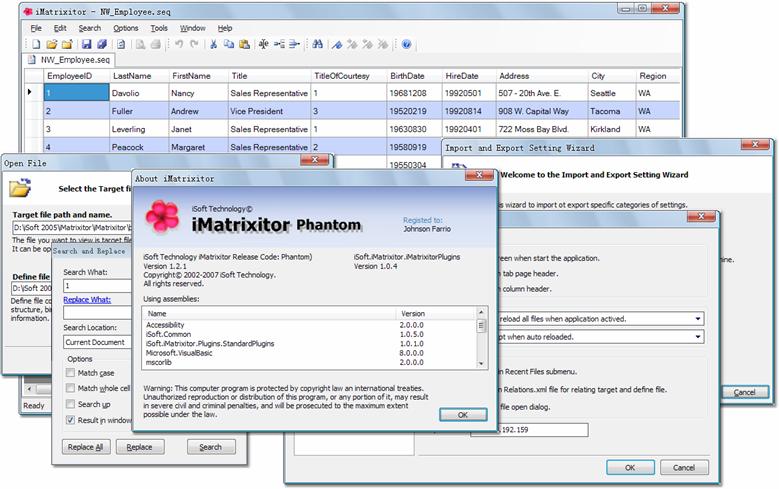Click the iMatrixitor title bar app icon
The height and width of the screenshot is (489, 779).
pyautogui.click(x=28, y=11)
